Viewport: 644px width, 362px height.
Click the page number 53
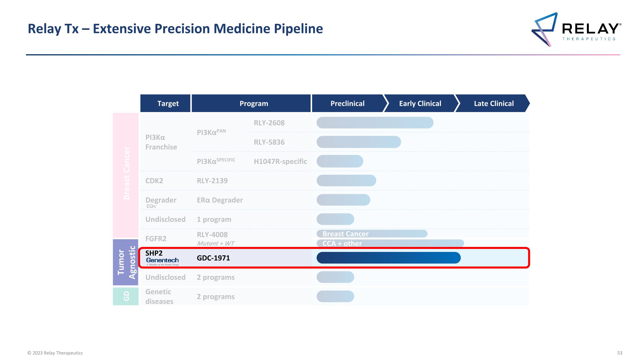pyautogui.click(x=620, y=353)
